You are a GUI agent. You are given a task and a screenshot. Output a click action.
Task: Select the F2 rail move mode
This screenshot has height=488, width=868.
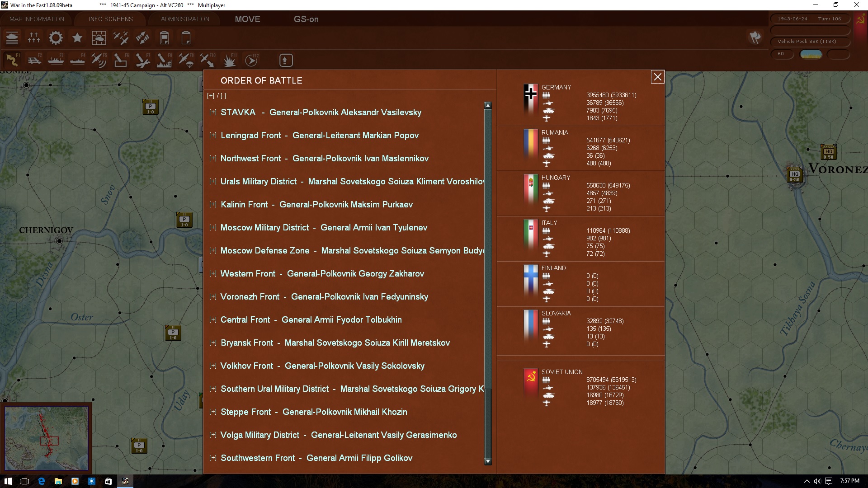pyautogui.click(x=34, y=60)
